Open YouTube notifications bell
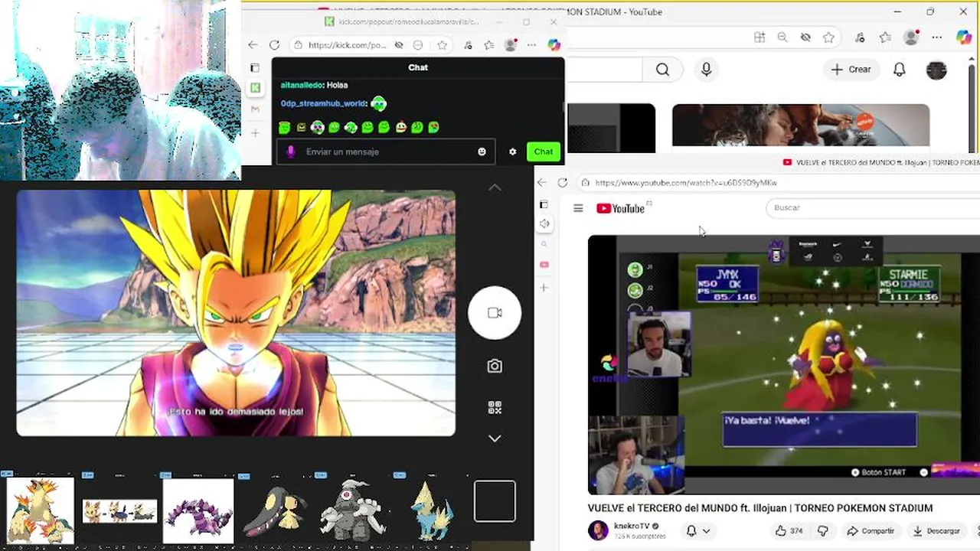The image size is (980, 551). coord(900,70)
